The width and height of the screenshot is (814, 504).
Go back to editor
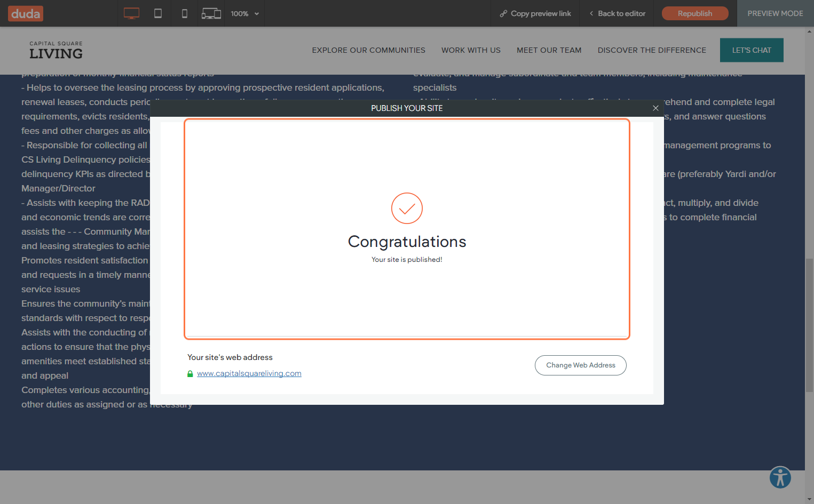tap(618, 13)
